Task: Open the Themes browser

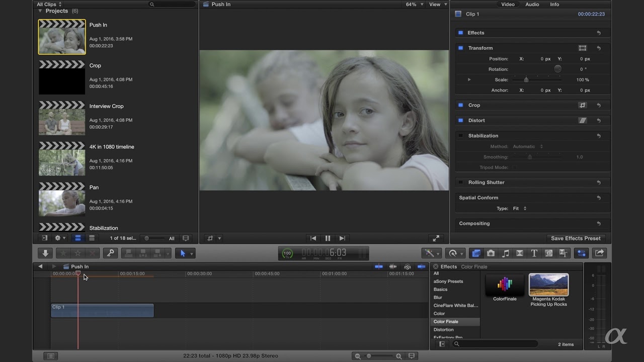Action: 563,253
